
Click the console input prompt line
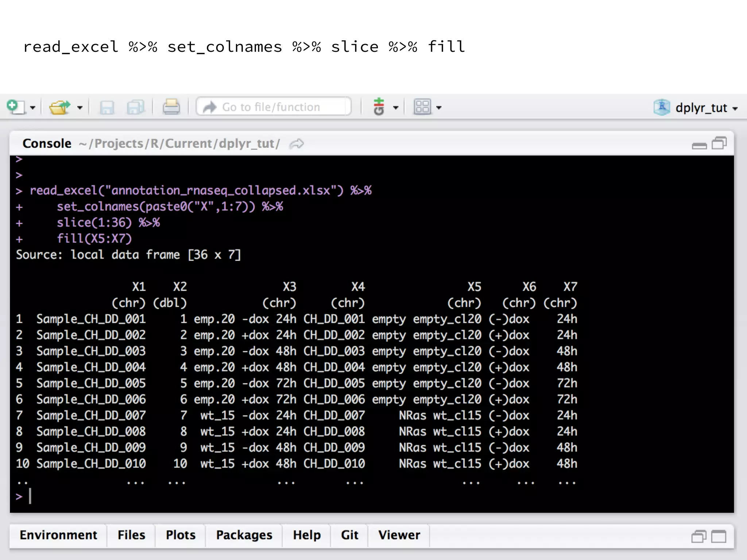click(x=372, y=497)
